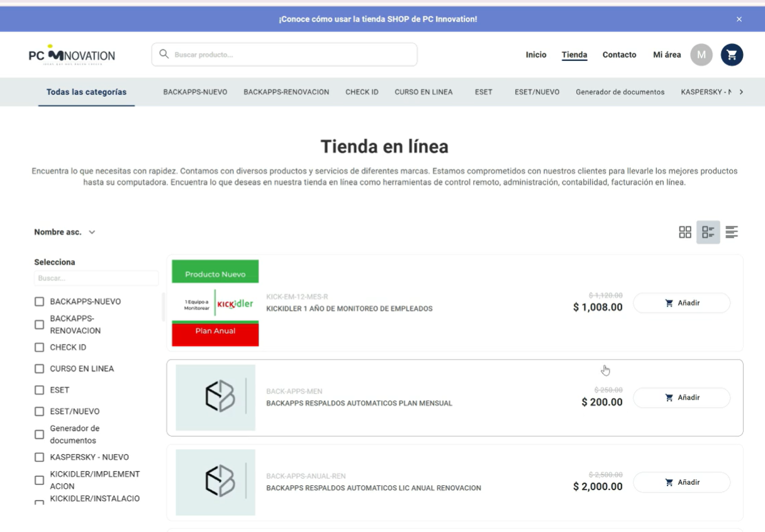Click the Tienda en línea heading
765x532 pixels.
tap(384, 147)
